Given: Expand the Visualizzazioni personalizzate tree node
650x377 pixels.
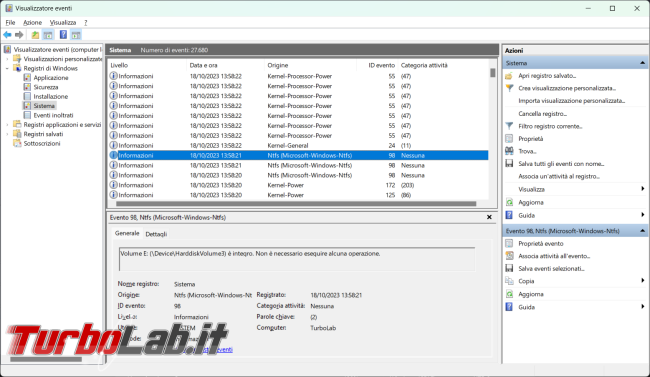Looking at the screenshot, I should tap(7, 59).
